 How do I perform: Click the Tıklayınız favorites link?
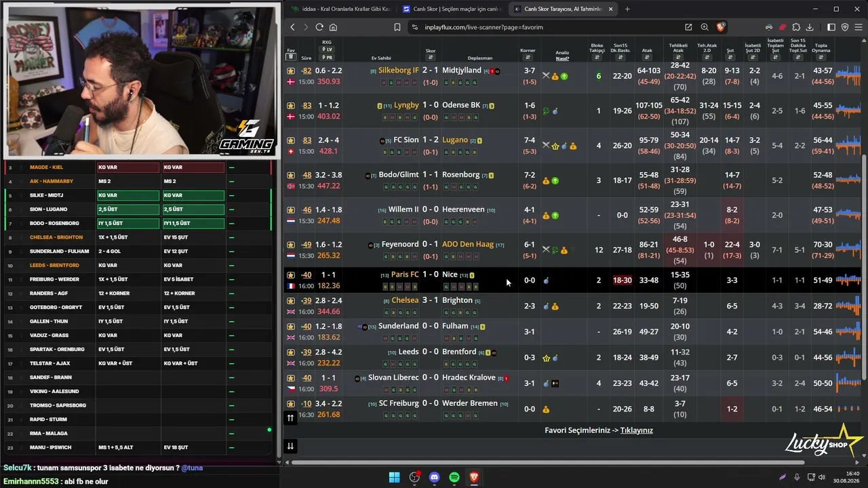[637, 430]
